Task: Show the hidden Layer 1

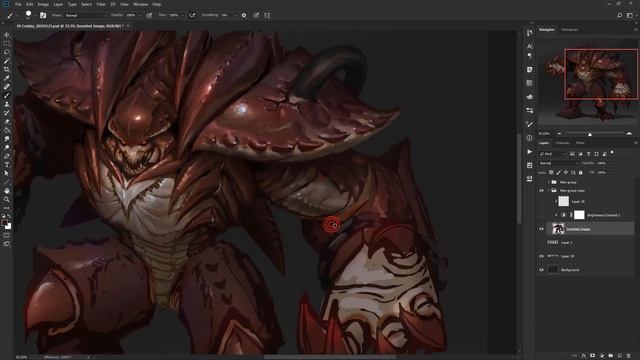Action: tap(542, 242)
